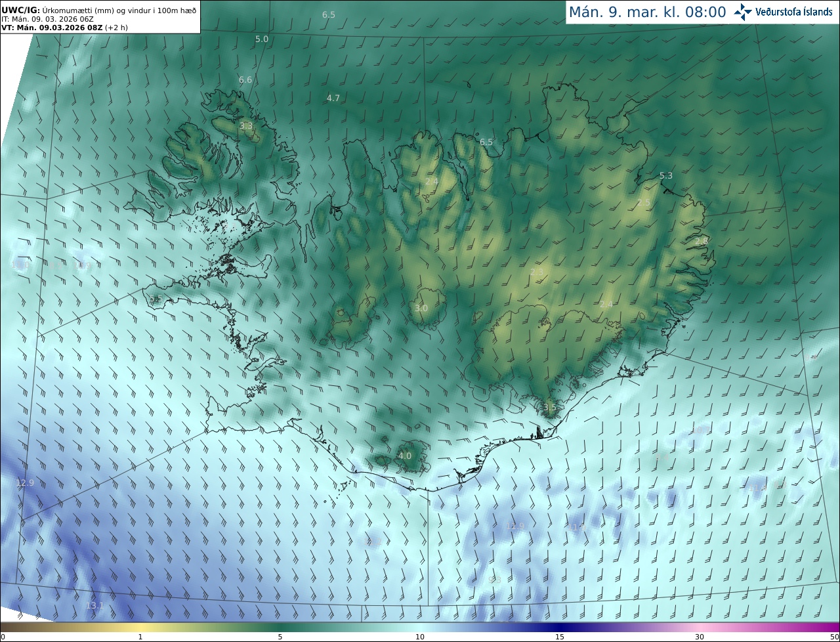Click the 50 tick on the color scale
Image resolution: width=840 pixels, height=642 pixels.
click(x=834, y=637)
